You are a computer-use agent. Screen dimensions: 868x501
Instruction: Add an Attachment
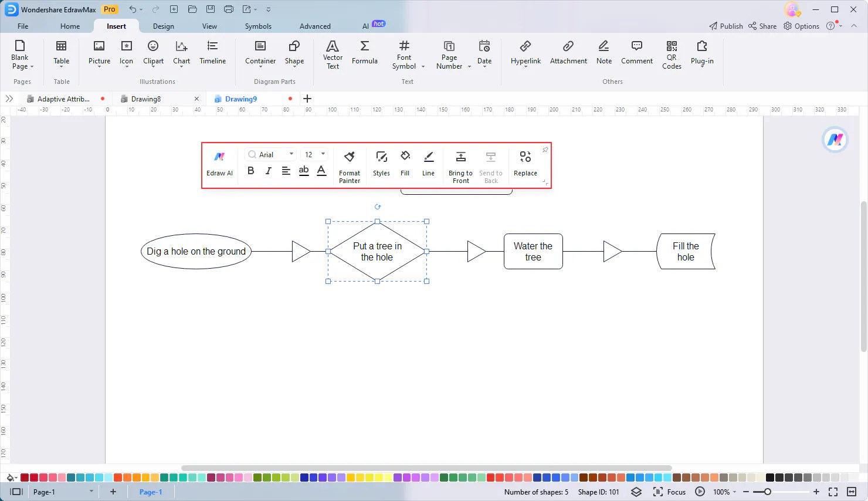[568, 53]
